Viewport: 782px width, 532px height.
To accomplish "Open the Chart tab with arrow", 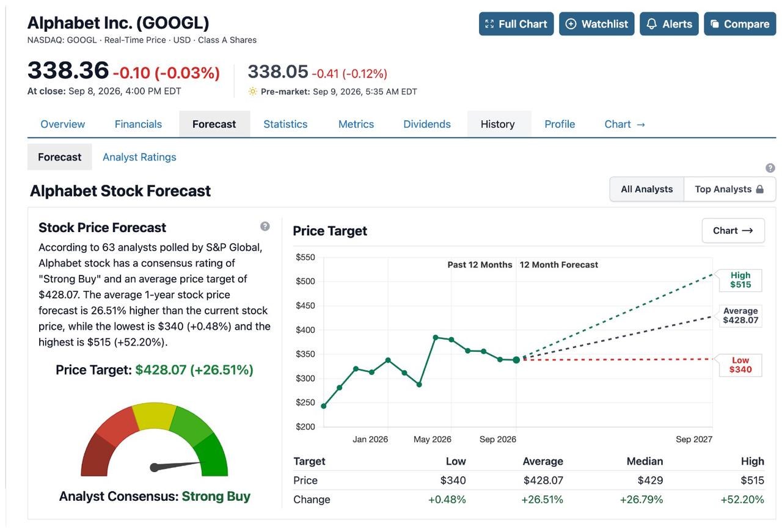I will point(625,124).
